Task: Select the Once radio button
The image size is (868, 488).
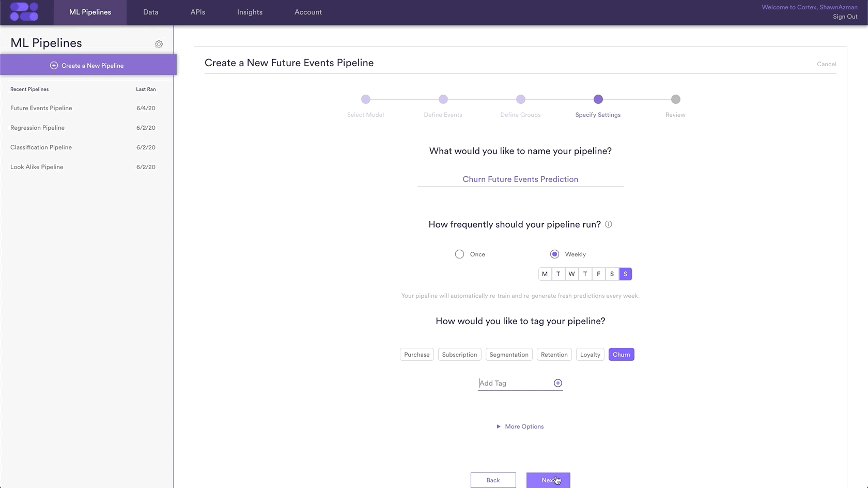Action: [x=459, y=254]
